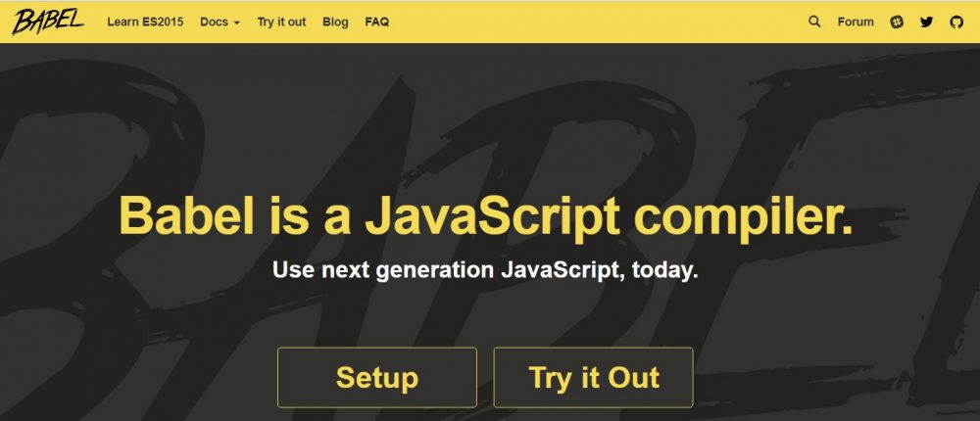Open the Slack community icon
This screenshot has height=421, width=980.
[x=897, y=22]
